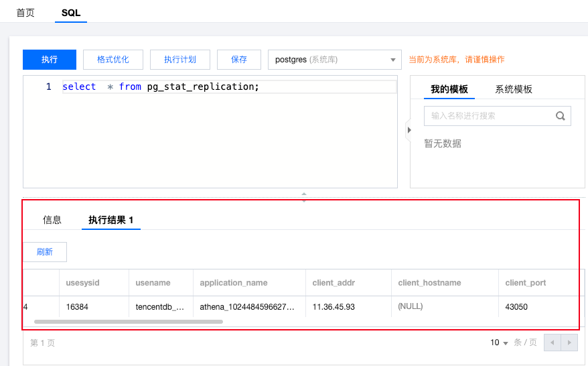Click the results table horizontal scrollbar

tap(129, 322)
